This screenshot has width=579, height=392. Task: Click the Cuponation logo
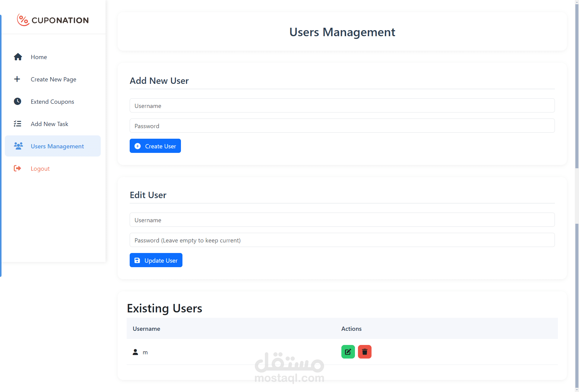53,20
